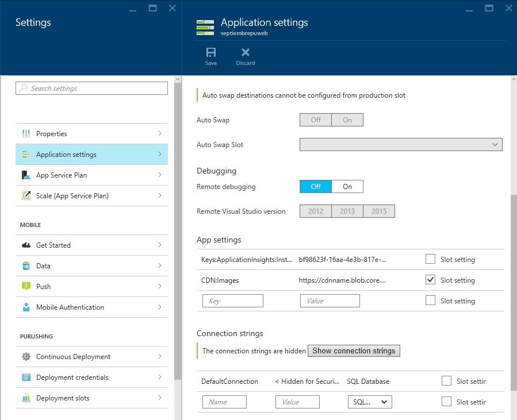Click the Discard label
This screenshot has width=517, height=420.
pyautogui.click(x=246, y=63)
